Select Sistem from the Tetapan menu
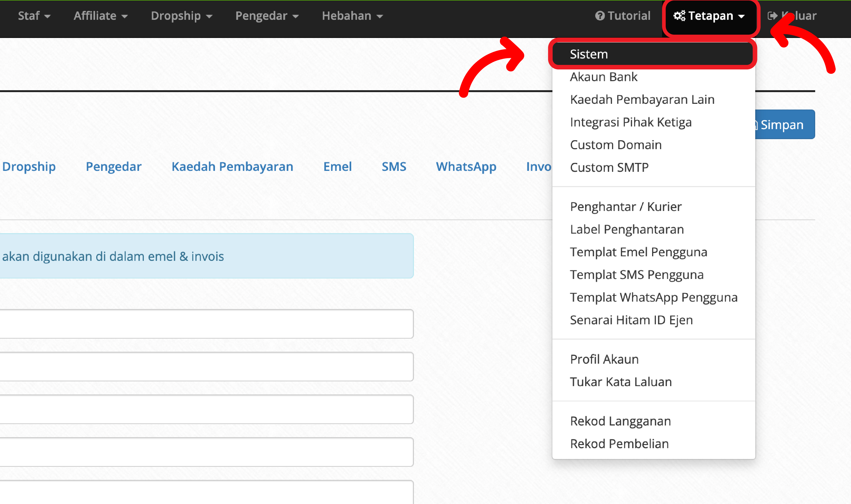 [x=589, y=54]
